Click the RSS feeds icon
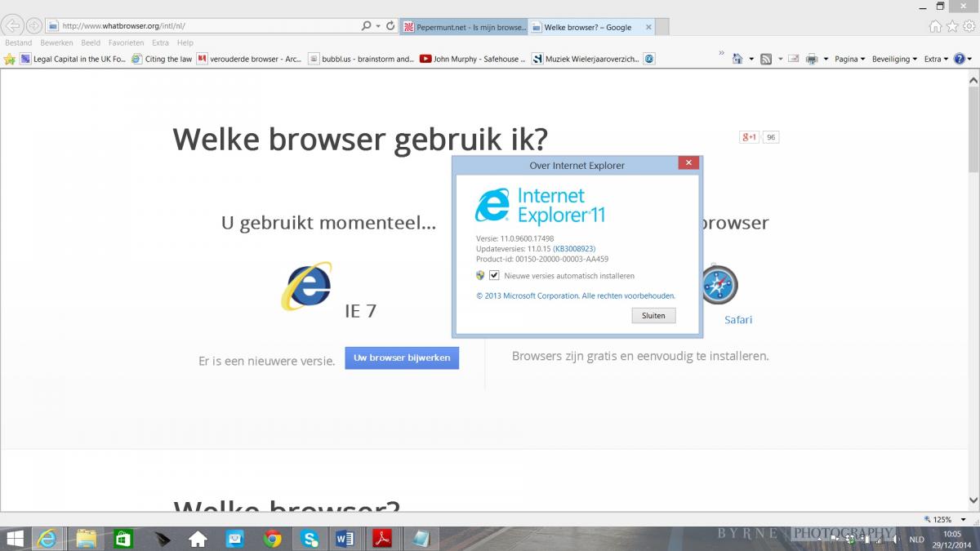 click(766, 59)
